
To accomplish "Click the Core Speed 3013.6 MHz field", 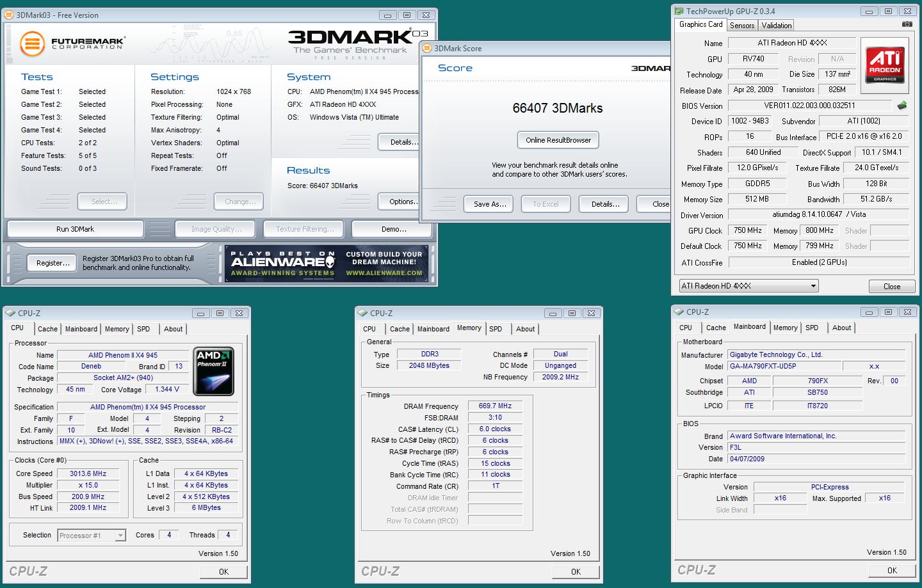I will [88, 474].
